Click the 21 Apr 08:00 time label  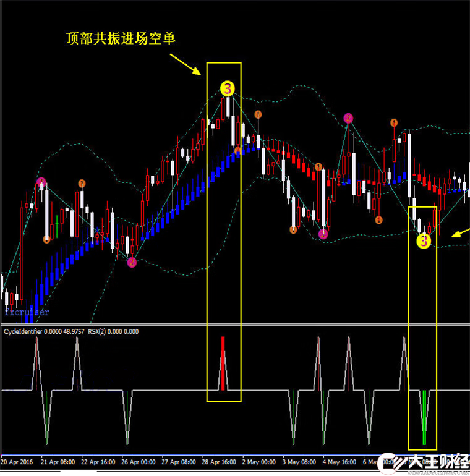[x=58, y=462]
